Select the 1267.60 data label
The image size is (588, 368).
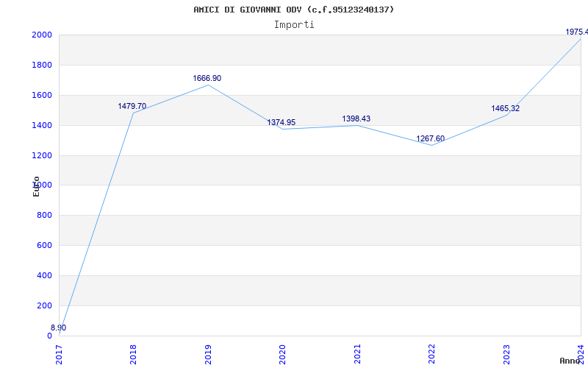point(431,139)
